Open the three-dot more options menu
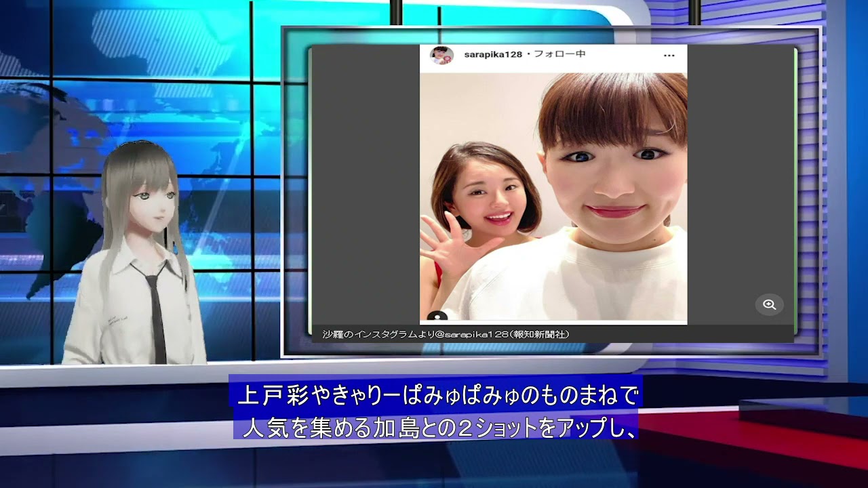This screenshot has height=488, width=868. click(x=669, y=56)
